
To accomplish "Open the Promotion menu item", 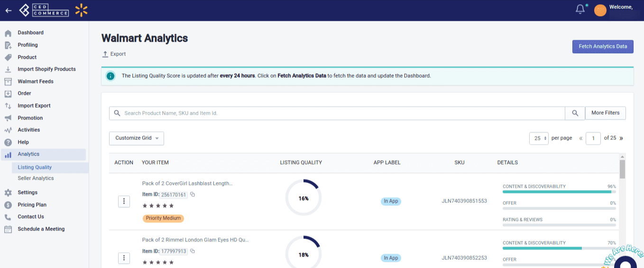I will [x=30, y=118].
